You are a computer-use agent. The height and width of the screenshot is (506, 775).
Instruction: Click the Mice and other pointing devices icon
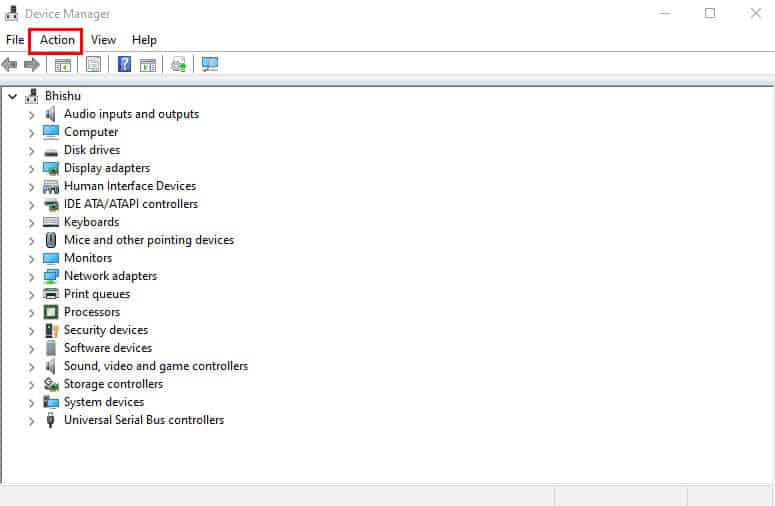51,240
